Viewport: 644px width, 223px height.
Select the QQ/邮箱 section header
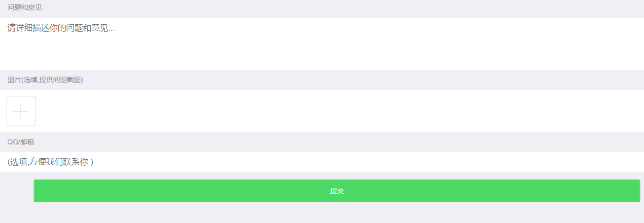[21, 142]
